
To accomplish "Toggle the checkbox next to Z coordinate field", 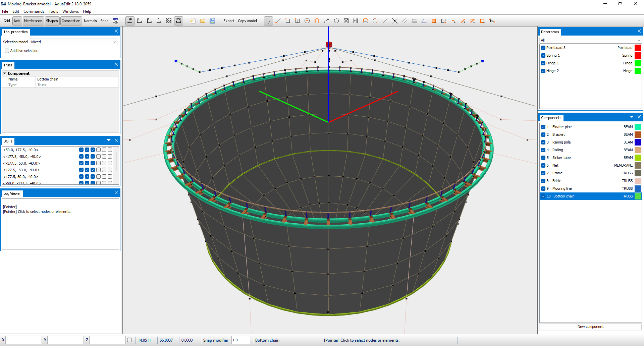I will point(129,340).
